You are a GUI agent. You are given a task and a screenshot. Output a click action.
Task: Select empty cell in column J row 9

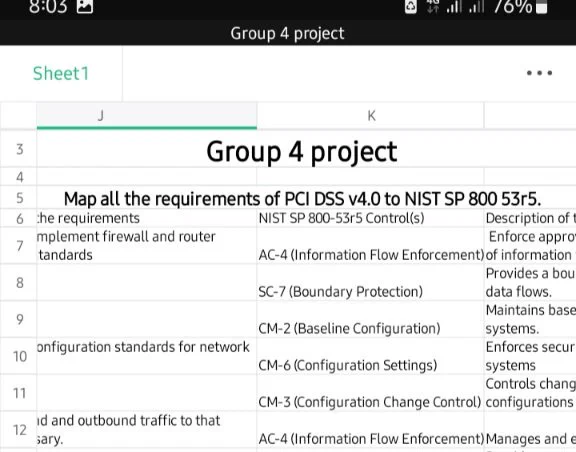(x=147, y=319)
